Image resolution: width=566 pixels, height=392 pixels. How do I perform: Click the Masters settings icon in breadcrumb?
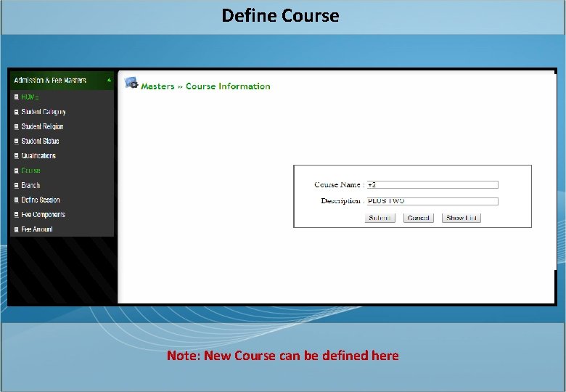[x=131, y=83]
